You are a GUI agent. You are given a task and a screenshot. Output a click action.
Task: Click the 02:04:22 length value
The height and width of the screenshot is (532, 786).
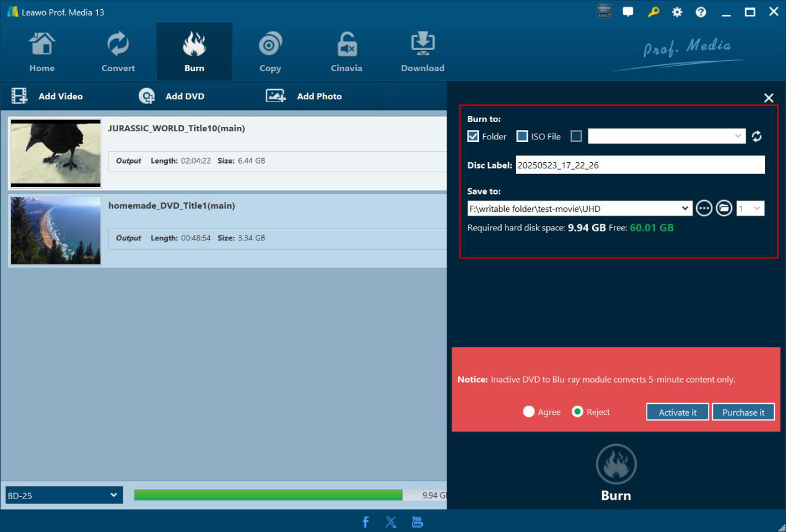(196, 161)
